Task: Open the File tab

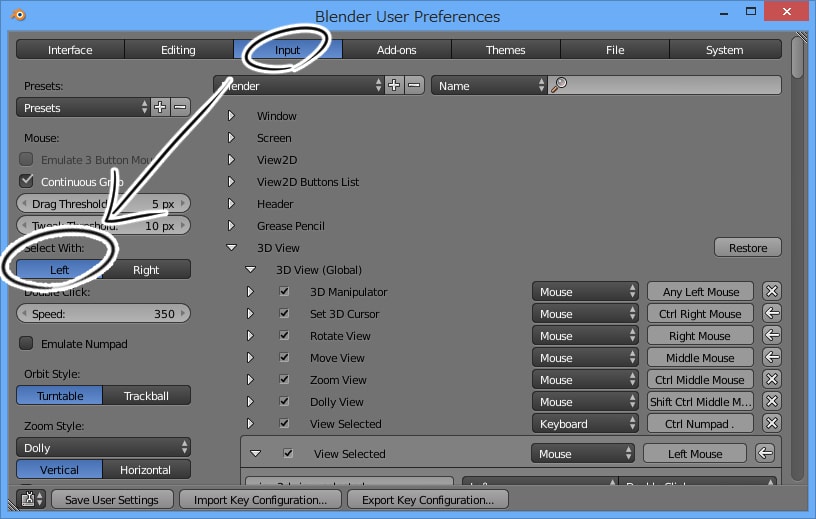Action: pyautogui.click(x=615, y=49)
